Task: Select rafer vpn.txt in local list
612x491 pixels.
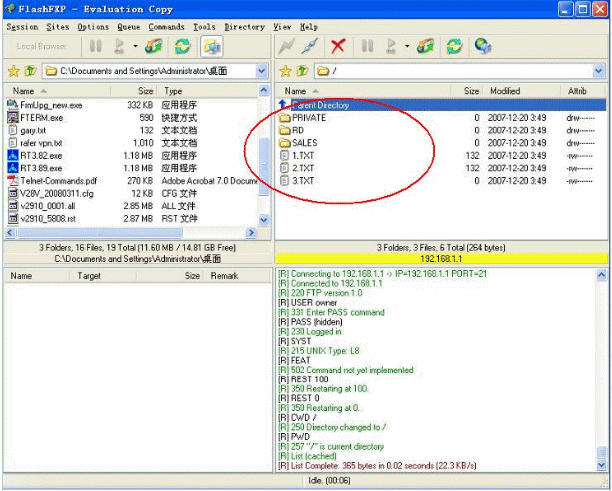Action: point(41,143)
